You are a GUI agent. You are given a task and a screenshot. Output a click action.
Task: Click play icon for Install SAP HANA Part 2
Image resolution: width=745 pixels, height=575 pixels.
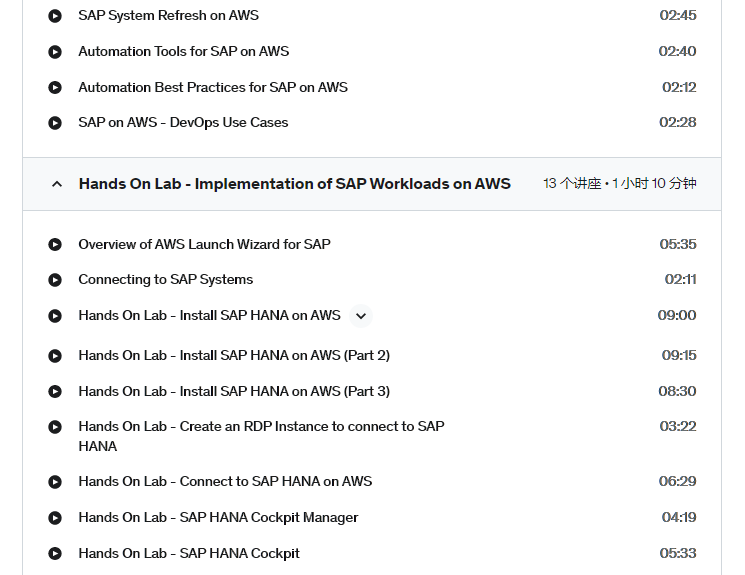tap(55, 356)
